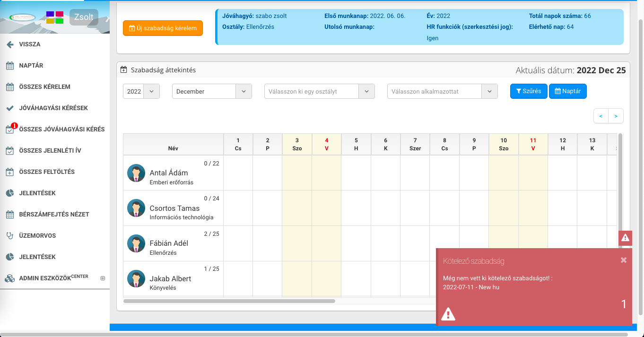The width and height of the screenshot is (644, 337).
Task: Click the Aktuális dátum 2022 Dec 25 text
Action: [571, 70]
